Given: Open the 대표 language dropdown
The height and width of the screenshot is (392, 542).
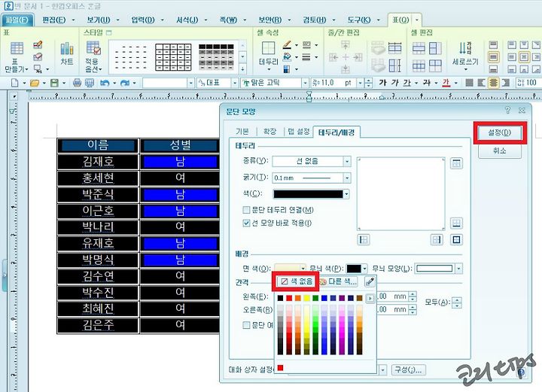Looking at the screenshot, I should pyautogui.click(x=235, y=83).
